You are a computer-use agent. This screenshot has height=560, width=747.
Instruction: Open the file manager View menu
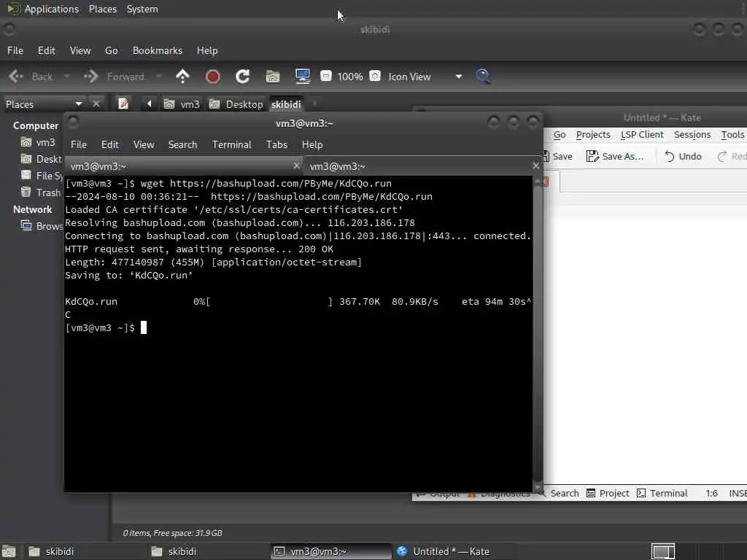pyautogui.click(x=80, y=50)
